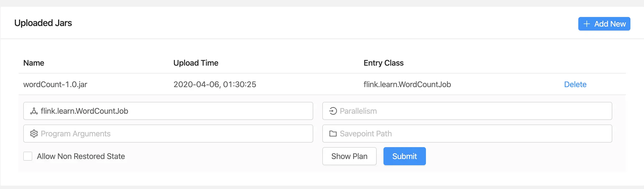Click the folder icon in Savepoint Path
This screenshot has height=189, width=644.
pyautogui.click(x=333, y=134)
